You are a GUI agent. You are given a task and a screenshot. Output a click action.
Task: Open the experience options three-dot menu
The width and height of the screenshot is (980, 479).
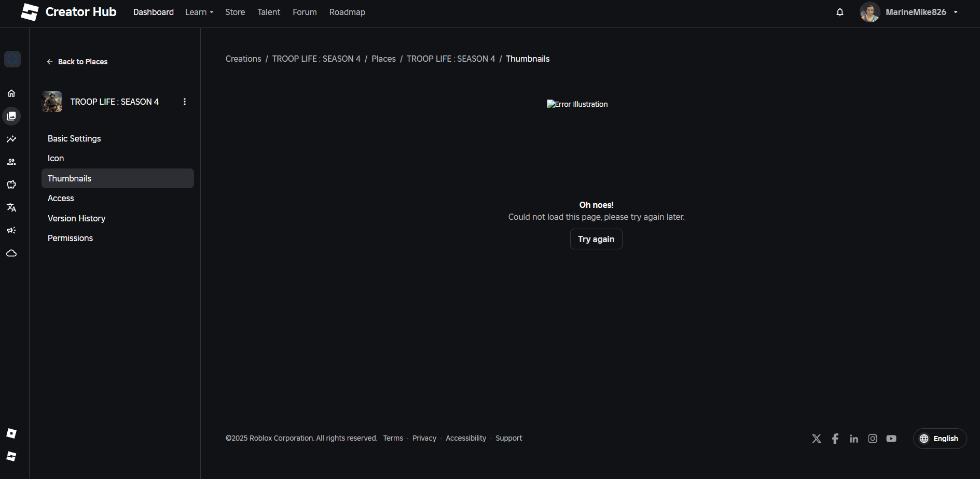pyautogui.click(x=185, y=102)
